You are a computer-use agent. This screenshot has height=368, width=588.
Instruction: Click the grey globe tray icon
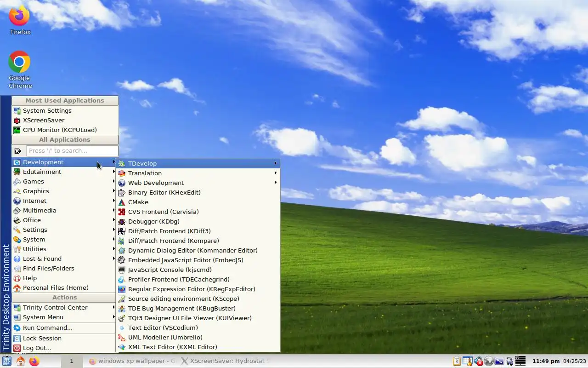[x=488, y=361]
